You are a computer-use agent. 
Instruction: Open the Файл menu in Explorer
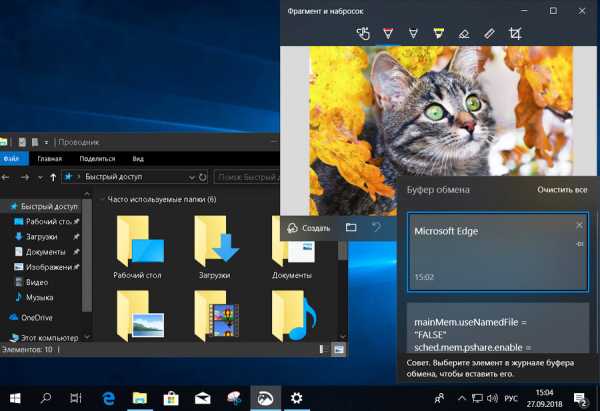(x=11, y=158)
